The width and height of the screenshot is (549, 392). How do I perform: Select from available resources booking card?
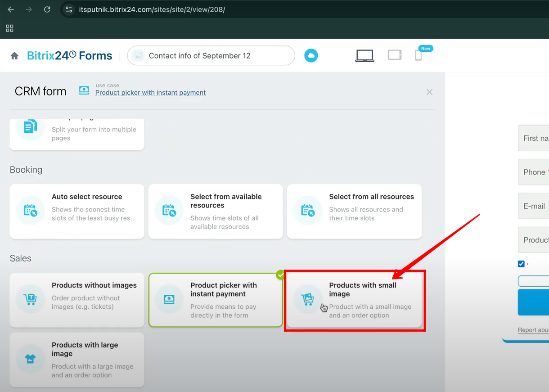tap(216, 211)
